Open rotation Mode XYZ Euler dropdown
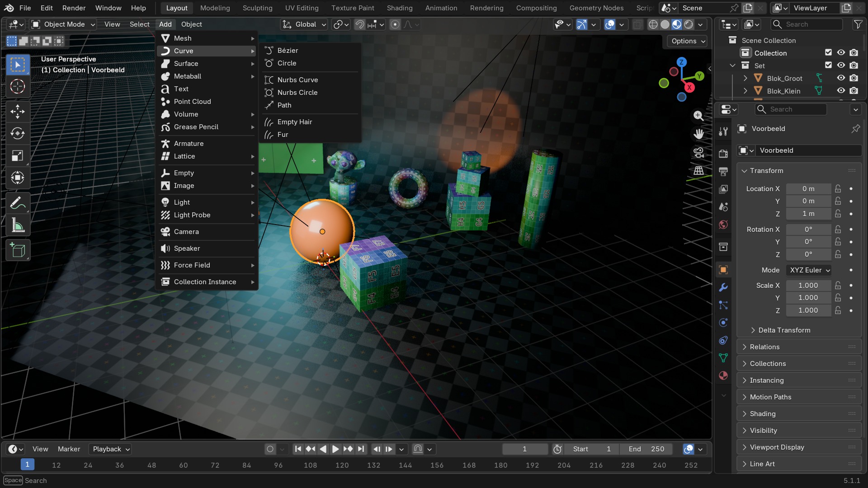This screenshot has height=488, width=868. point(809,270)
